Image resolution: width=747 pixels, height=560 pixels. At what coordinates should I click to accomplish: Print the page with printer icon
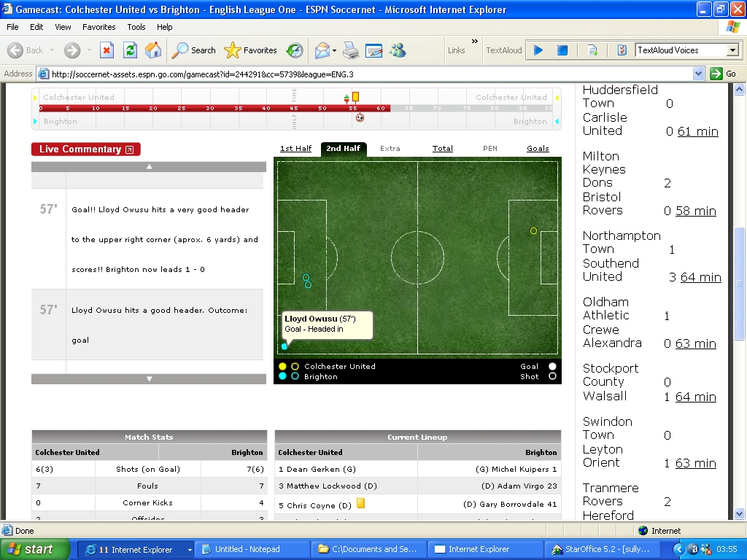pyautogui.click(x=351, y=50)
